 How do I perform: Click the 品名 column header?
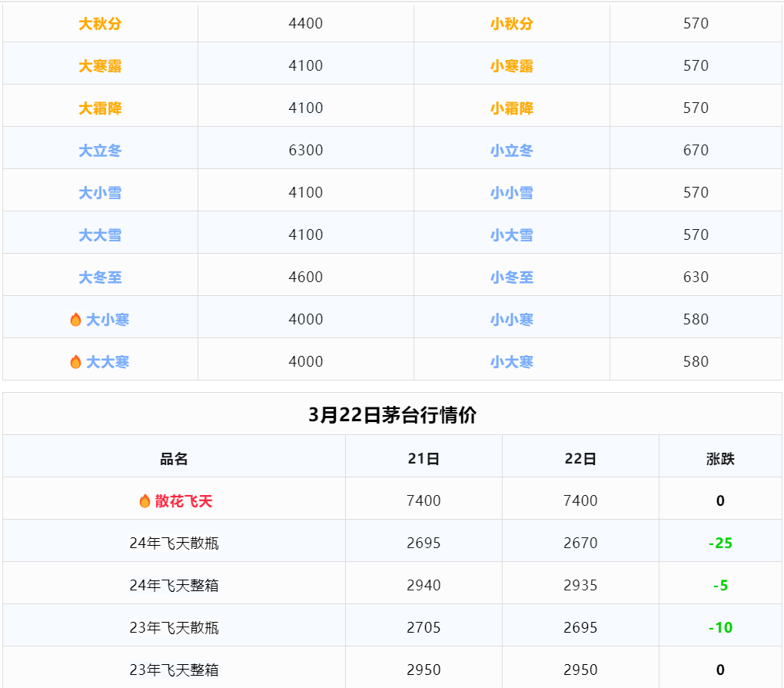pyautogui.click(x=174, y=459)
